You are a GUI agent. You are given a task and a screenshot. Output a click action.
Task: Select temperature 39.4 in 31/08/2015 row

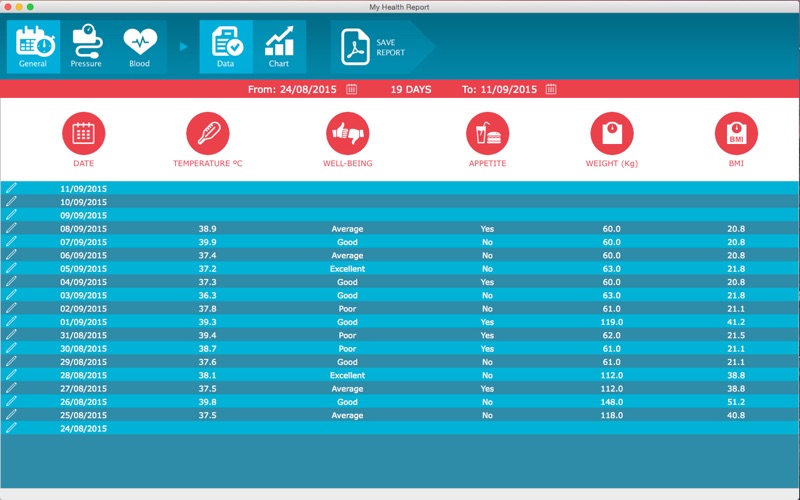(x=208, y=335)
